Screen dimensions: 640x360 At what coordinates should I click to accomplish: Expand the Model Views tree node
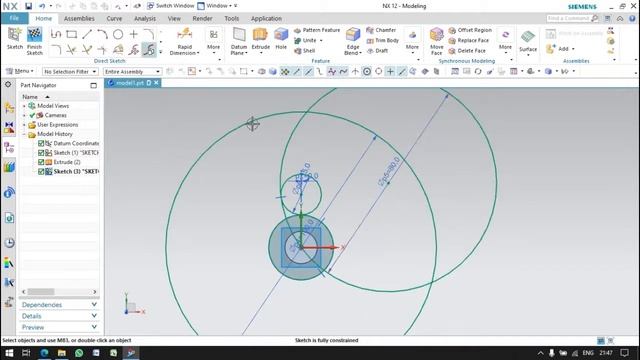(24, 106)
